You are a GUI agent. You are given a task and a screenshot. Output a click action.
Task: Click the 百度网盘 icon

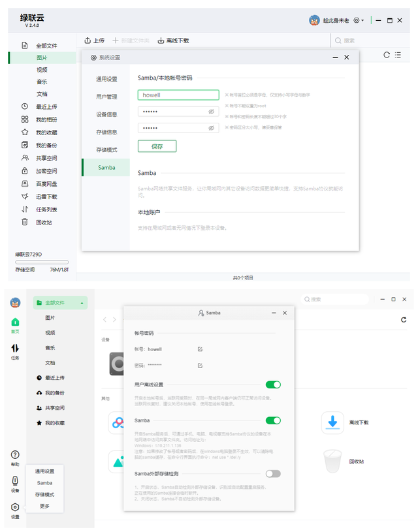coord(25,183)
